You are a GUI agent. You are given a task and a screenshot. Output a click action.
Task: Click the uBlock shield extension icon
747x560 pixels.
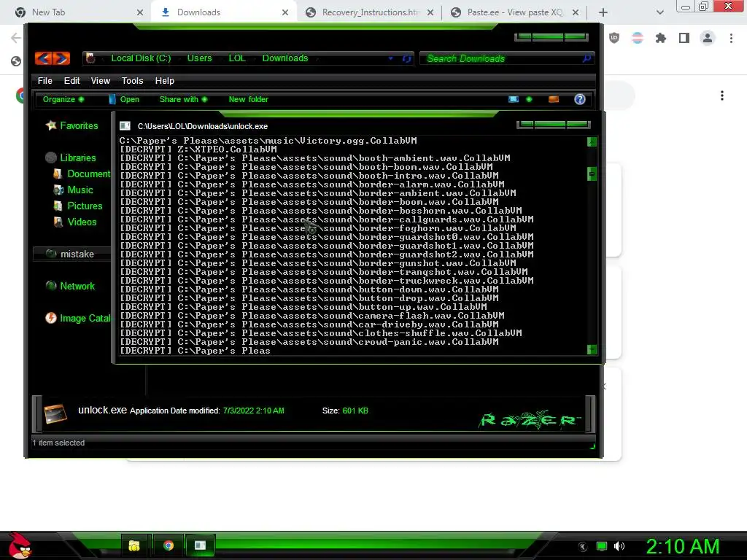[x=614, y=38]
